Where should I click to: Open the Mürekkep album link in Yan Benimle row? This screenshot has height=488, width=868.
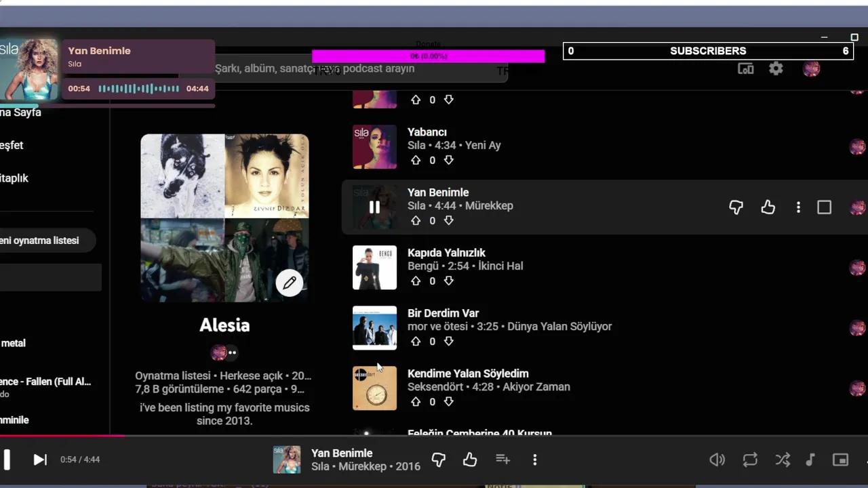pyautogui.click(x=489, y=205)
